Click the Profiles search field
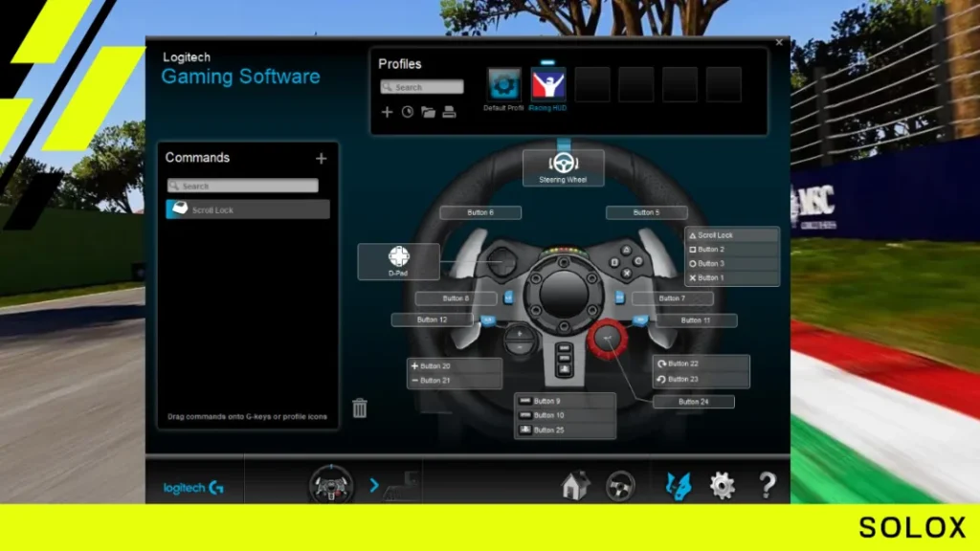Screen dimensions: 980x551 click(x=422, y=87)
